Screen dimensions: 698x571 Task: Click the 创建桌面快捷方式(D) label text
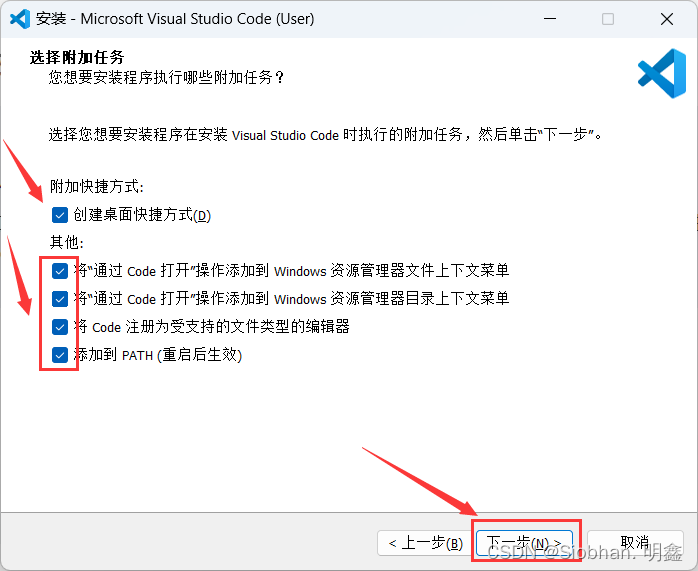[x=142, y=215]
